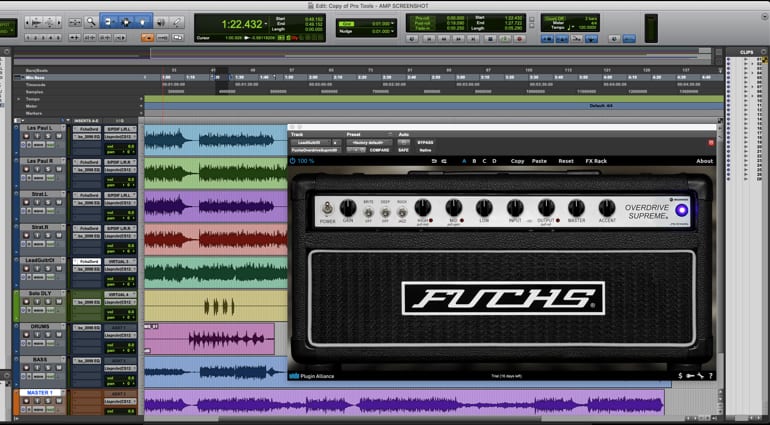Select plugin setting slot B
Viewport: 770px width, 425px height.
(x=474, y=161)
